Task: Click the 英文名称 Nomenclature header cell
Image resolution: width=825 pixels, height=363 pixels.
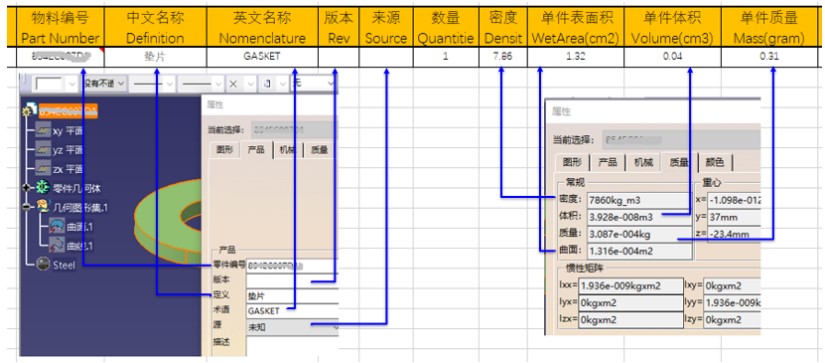Action: 262,27
